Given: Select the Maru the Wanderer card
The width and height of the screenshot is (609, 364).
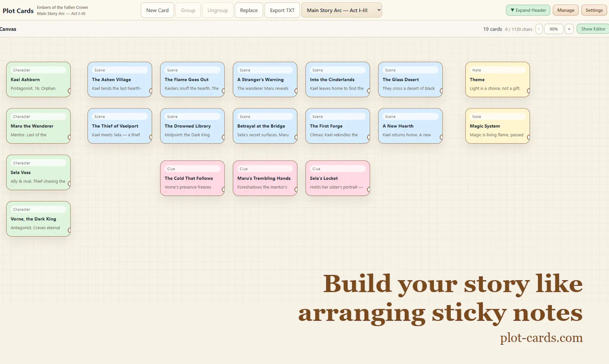Looking at the screenshot, I should [x=38, y=126].
